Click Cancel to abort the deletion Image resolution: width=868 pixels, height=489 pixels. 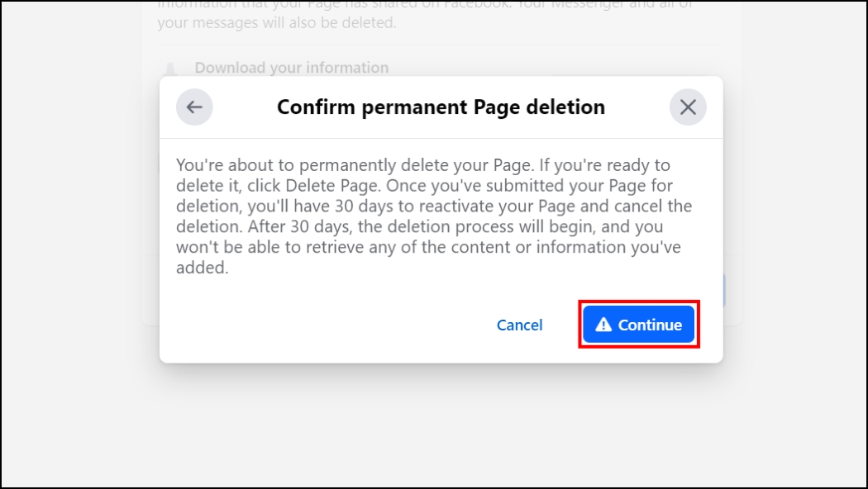[519, 325]
